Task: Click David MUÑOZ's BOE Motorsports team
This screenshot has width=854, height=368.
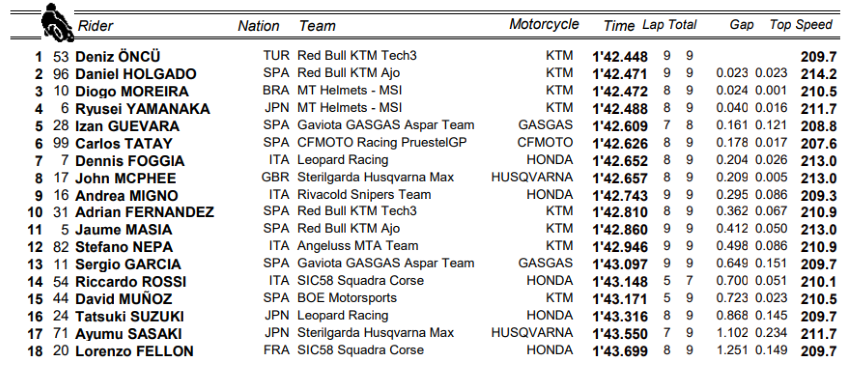Action: click(347, 298)
